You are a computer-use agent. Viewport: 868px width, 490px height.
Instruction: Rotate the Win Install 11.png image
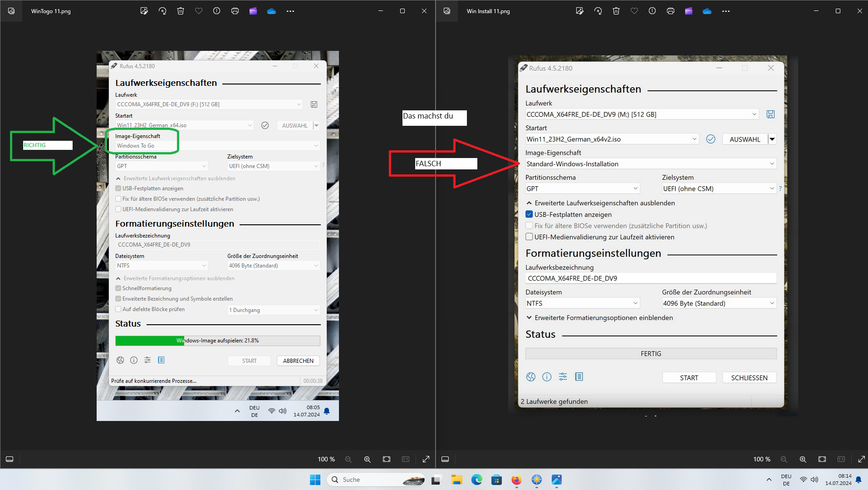[598, 11]
